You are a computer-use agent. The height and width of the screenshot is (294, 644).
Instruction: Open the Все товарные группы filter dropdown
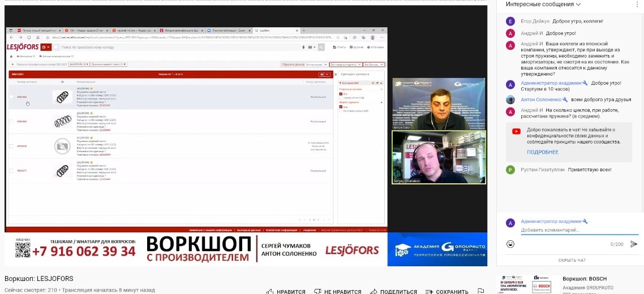pyautogui.click(x=346, y=64)
